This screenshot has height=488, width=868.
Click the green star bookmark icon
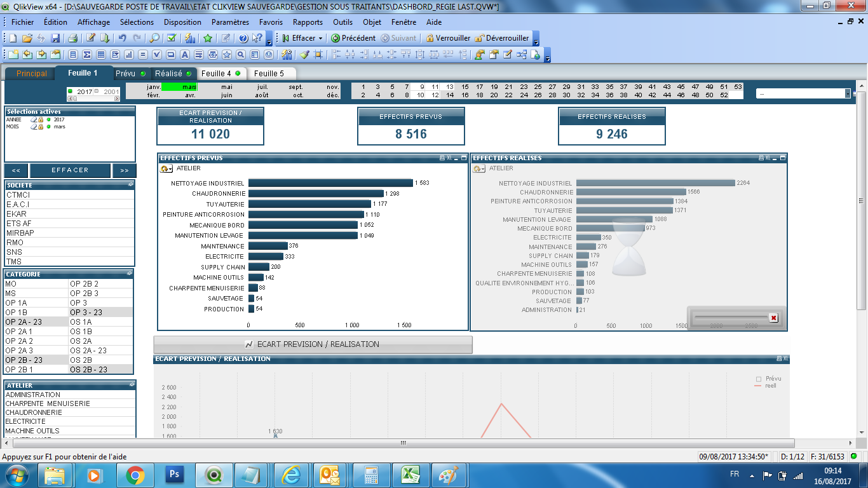(207, 38)
